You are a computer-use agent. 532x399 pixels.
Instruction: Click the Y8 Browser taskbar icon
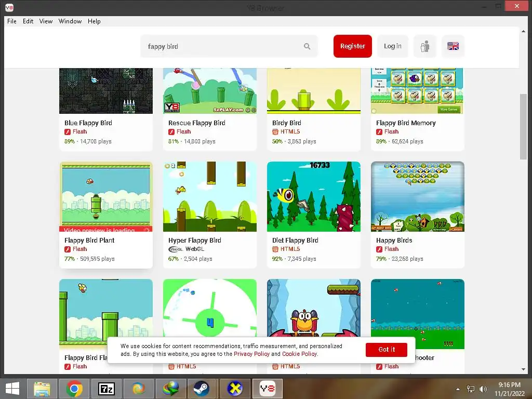tap(268, 389)
